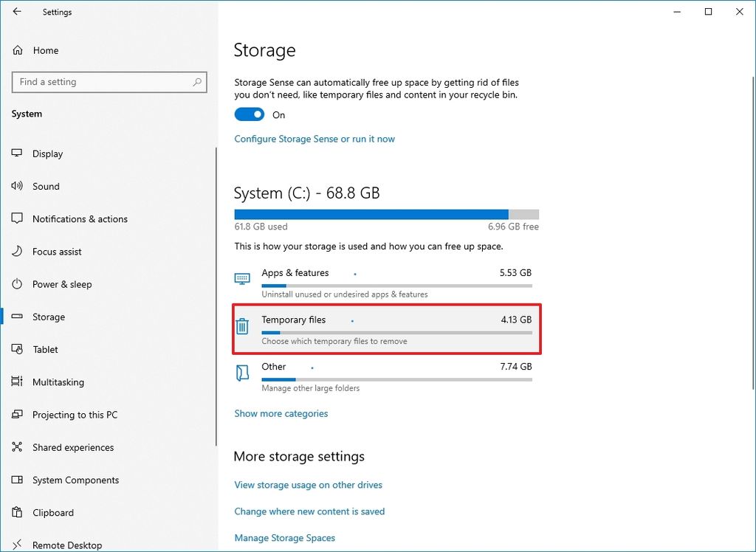756x552 pixels.
Task: Open Multitasking settings
Action: (x=58, y=382)
